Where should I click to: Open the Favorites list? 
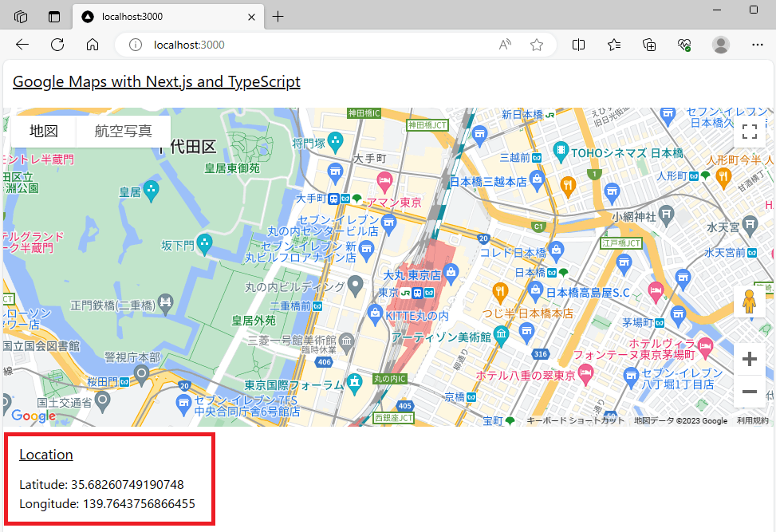click(613, 45)
